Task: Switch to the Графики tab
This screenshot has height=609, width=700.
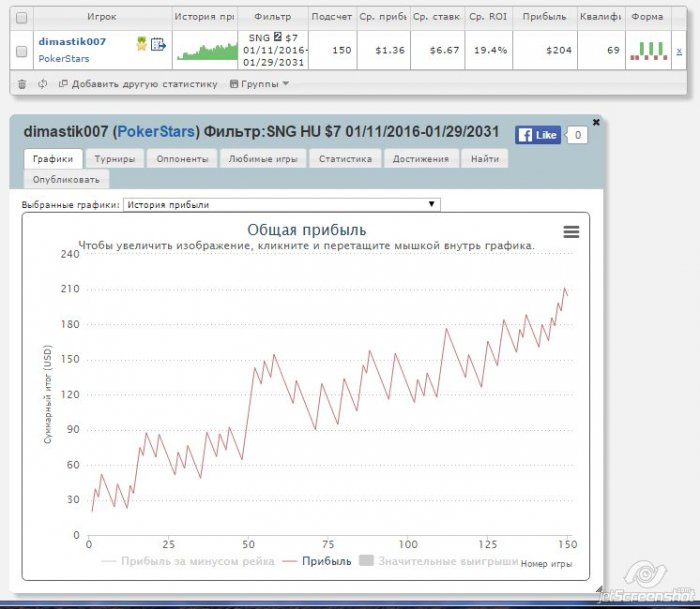Action: [53, 159]
